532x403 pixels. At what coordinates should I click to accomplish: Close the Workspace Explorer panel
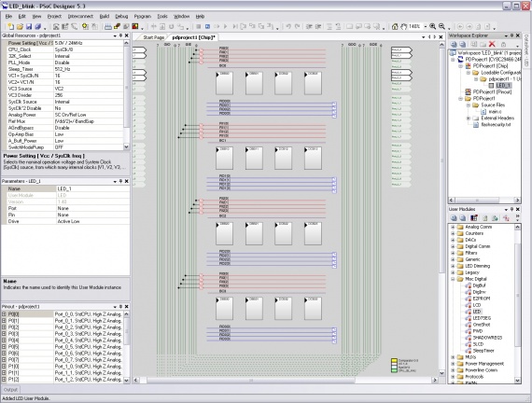(518, 35)
